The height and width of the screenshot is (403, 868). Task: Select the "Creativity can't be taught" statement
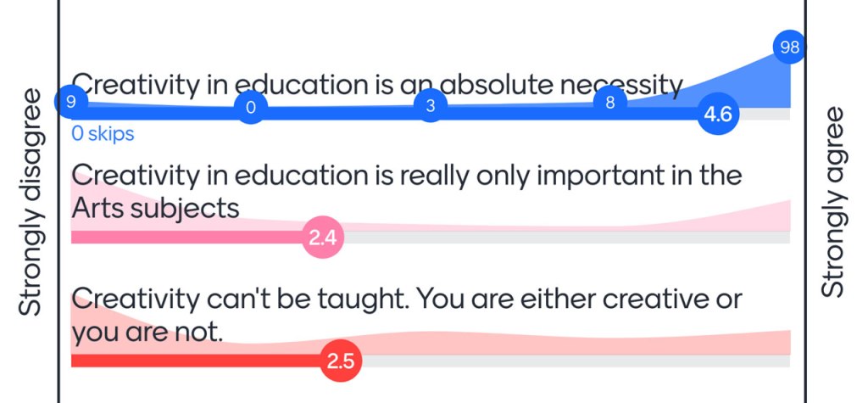407,314
